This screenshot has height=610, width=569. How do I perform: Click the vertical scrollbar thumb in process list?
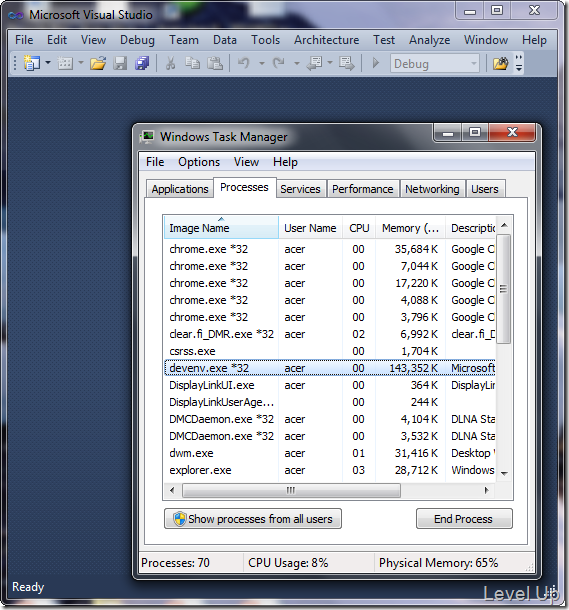point(504,289)
